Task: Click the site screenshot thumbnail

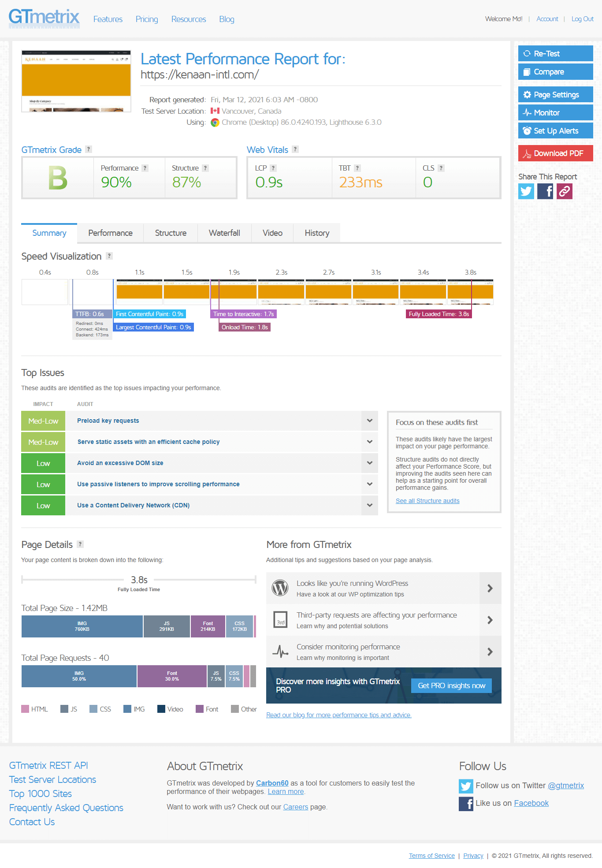Action: point(76,81)
